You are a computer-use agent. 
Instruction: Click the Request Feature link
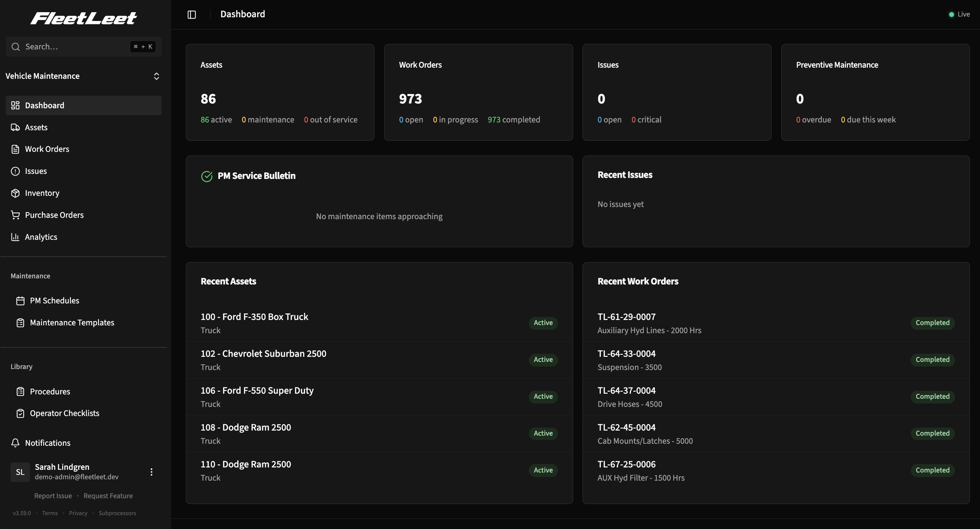coord(108,496)
